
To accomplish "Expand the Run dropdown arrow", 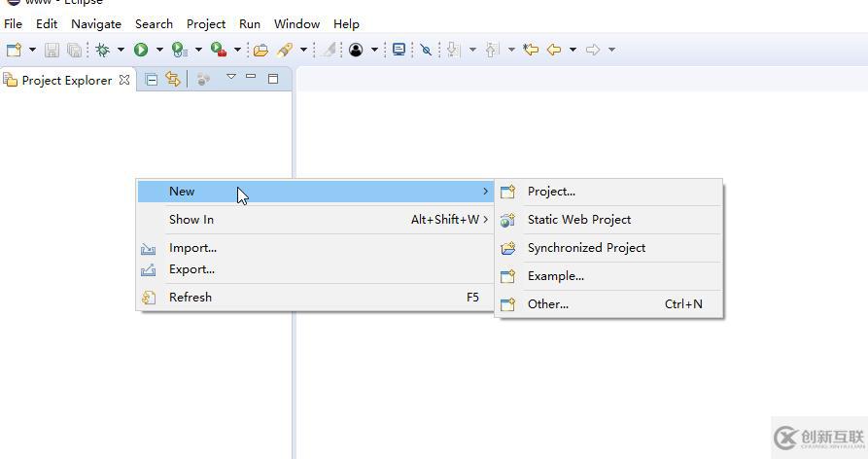I will tap(159, 50).
